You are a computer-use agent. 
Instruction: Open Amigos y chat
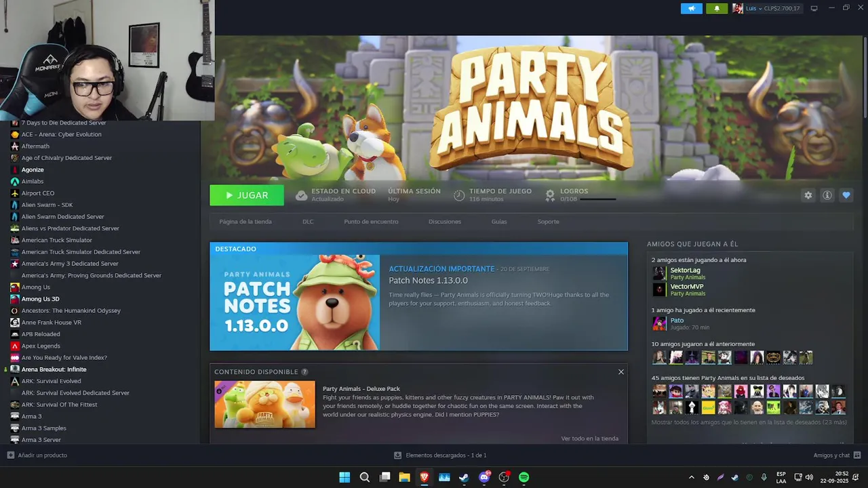click(837, 455)
